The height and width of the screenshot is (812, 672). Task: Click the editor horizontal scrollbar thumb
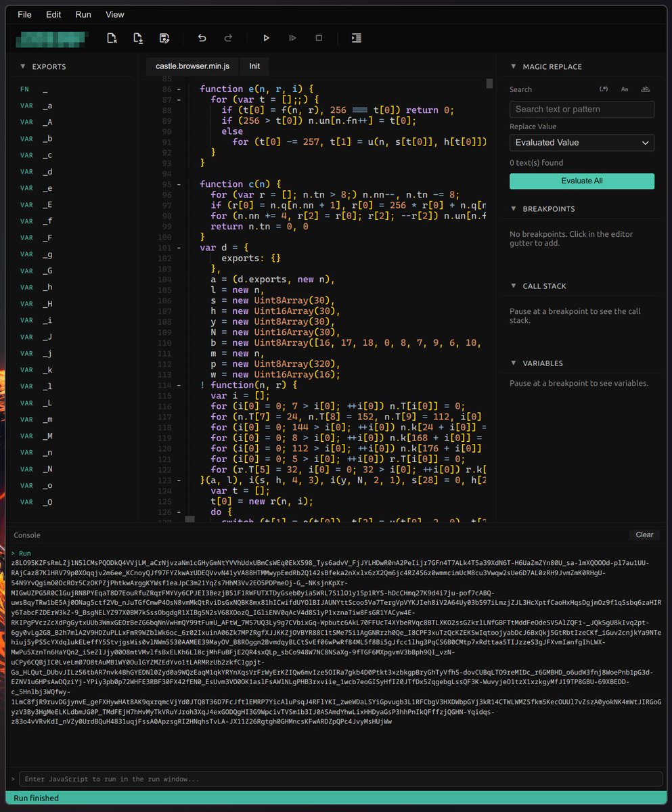190,519
